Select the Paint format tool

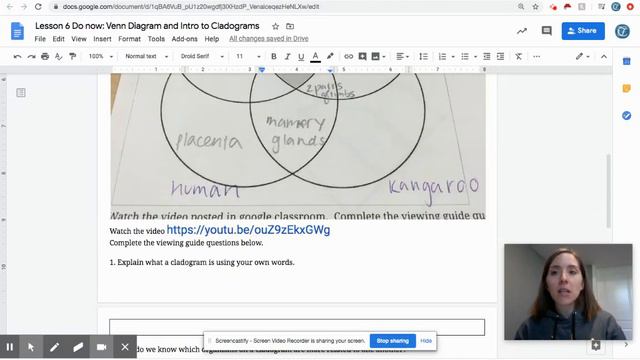(x=72, y=57)
